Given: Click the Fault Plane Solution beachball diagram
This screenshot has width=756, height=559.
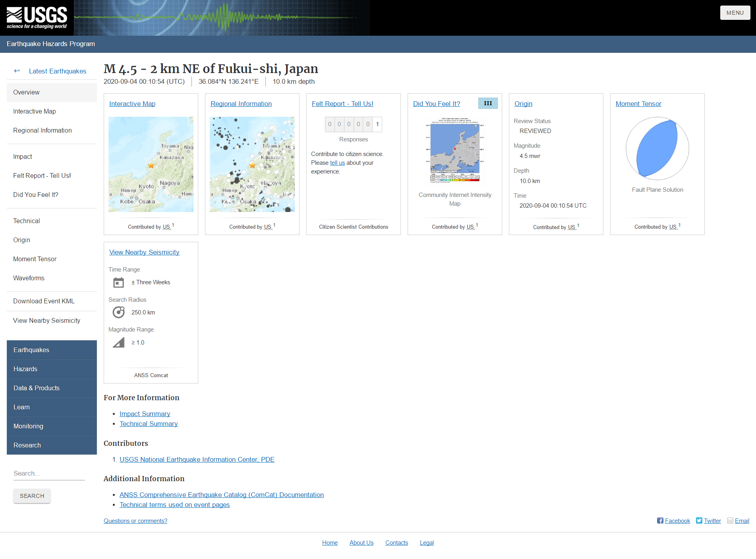Looking at the screenshot, I should 657,148.
